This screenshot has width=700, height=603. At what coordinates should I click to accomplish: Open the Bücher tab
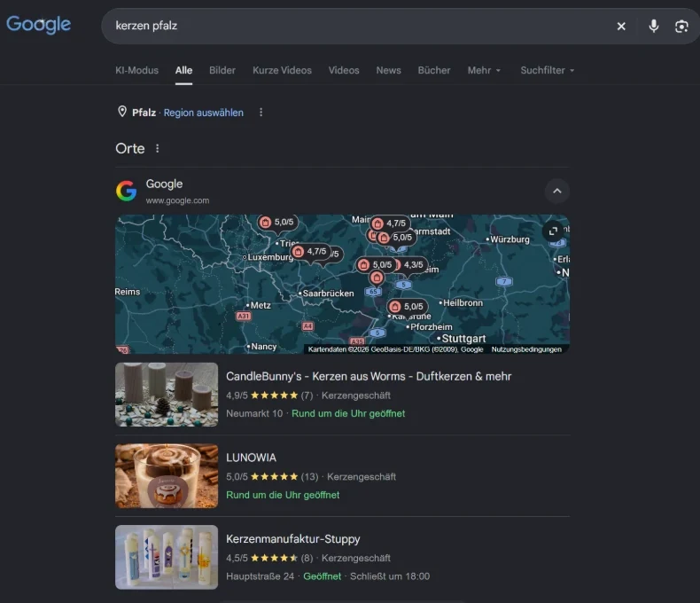(x=434, y=71)
